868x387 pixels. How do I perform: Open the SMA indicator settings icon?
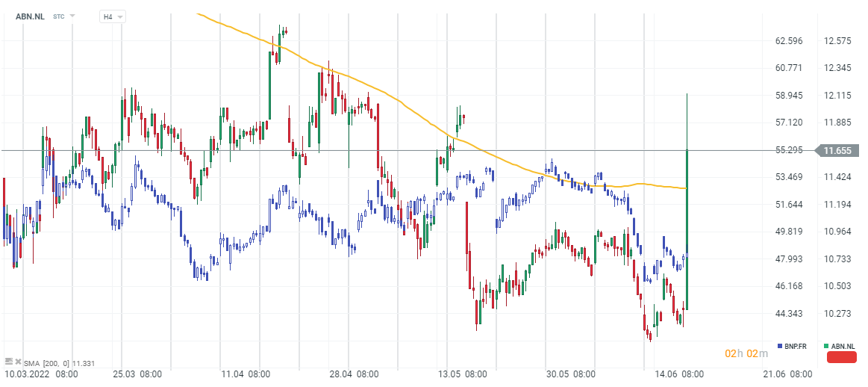(8, 361)
